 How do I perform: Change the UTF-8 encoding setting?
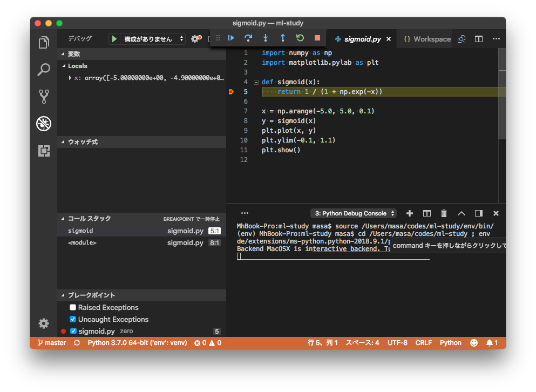coord(397,343)
